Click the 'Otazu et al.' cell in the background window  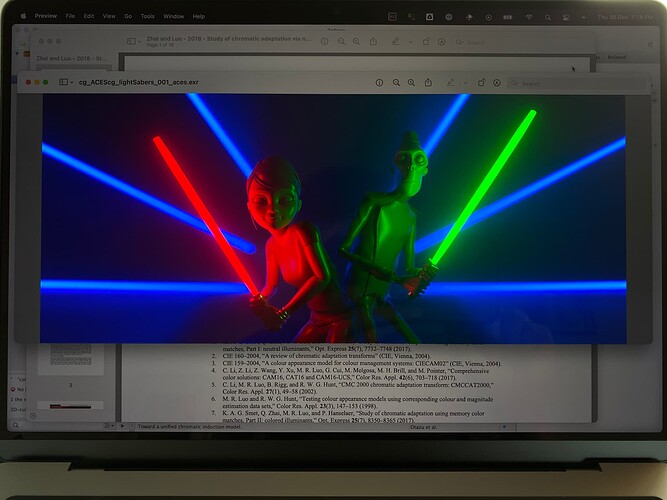coord(423,427)
